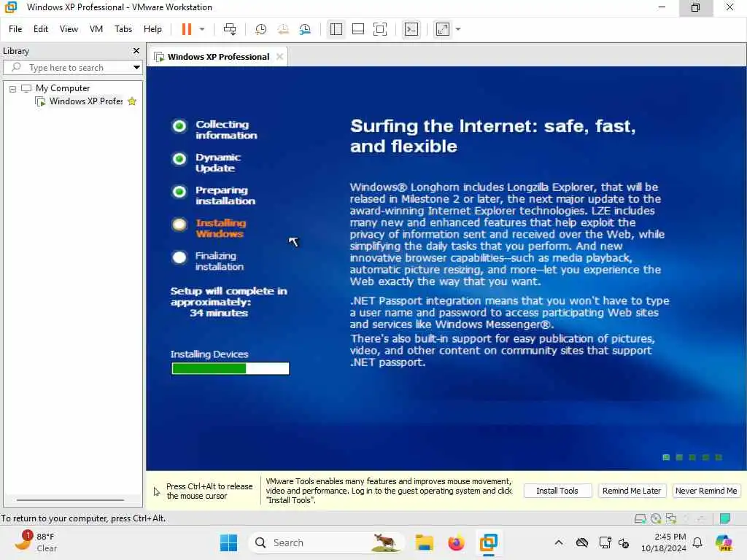Open the power options dropdown arrow
747x560 pixels.
click(202, 29)
